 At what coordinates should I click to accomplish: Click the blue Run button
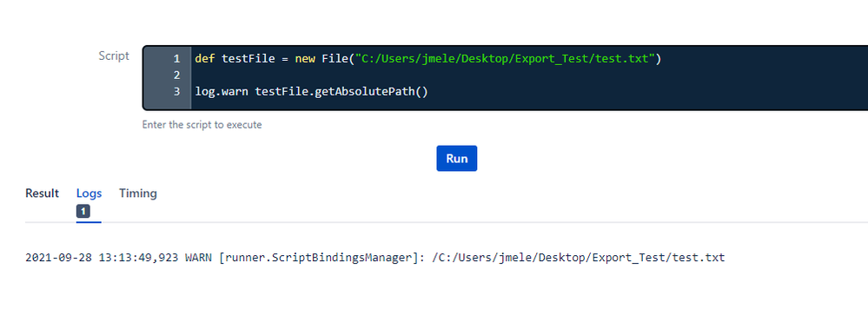[457, 159]
